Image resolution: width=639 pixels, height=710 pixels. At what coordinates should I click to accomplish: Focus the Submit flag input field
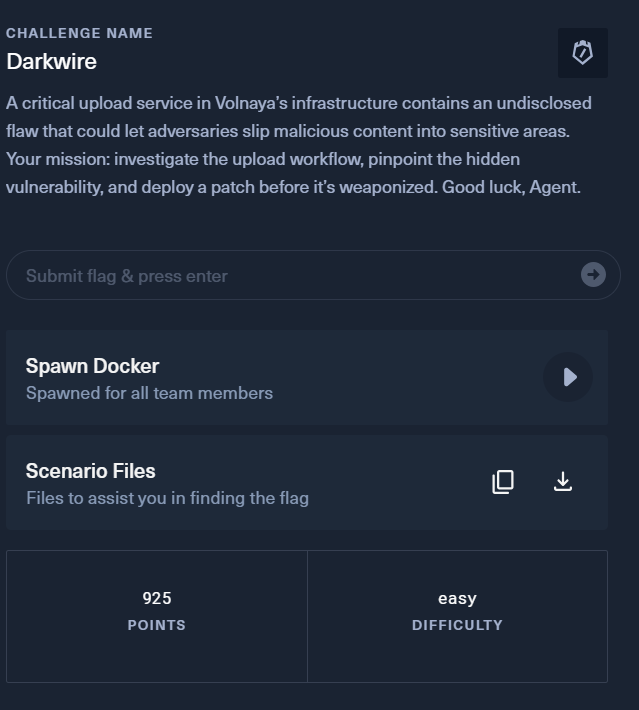[290, 275]
